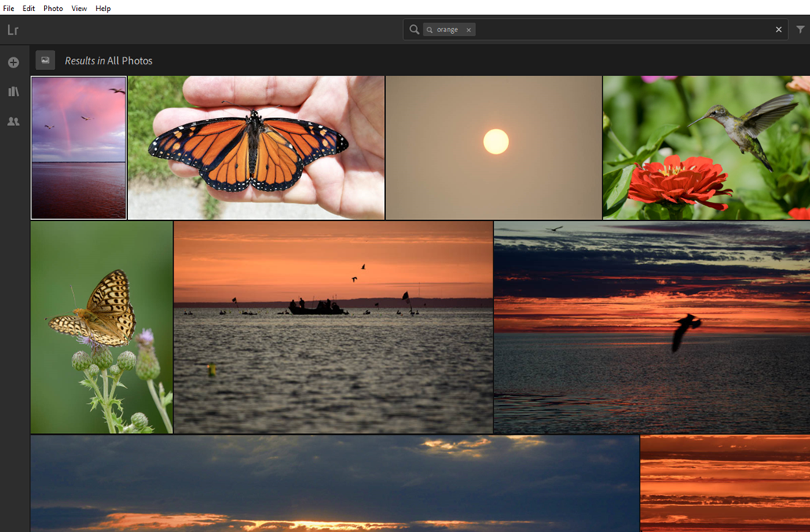Select the hummingbird and red flower photo
Viewport: 810px width, 532px height.
[x=706, y=148]
